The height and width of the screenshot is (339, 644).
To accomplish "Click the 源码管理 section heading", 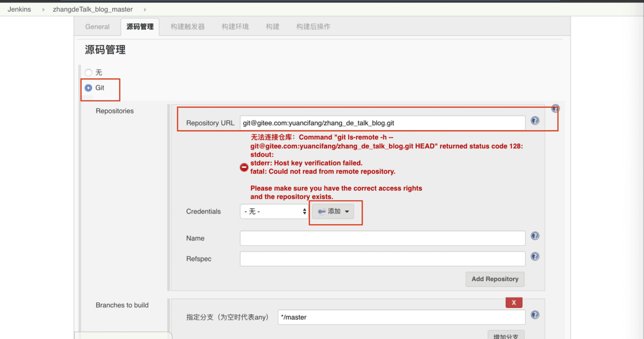I will point(105,50).
